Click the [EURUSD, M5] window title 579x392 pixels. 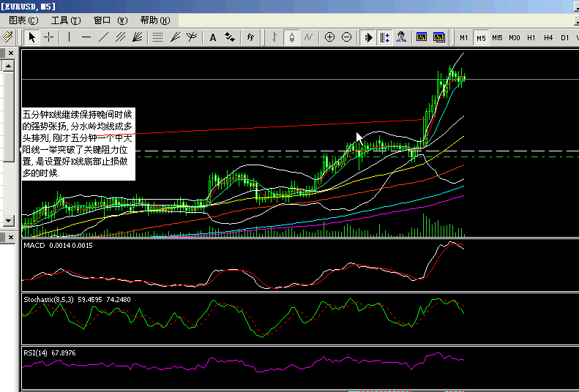(x=28, y=6)
